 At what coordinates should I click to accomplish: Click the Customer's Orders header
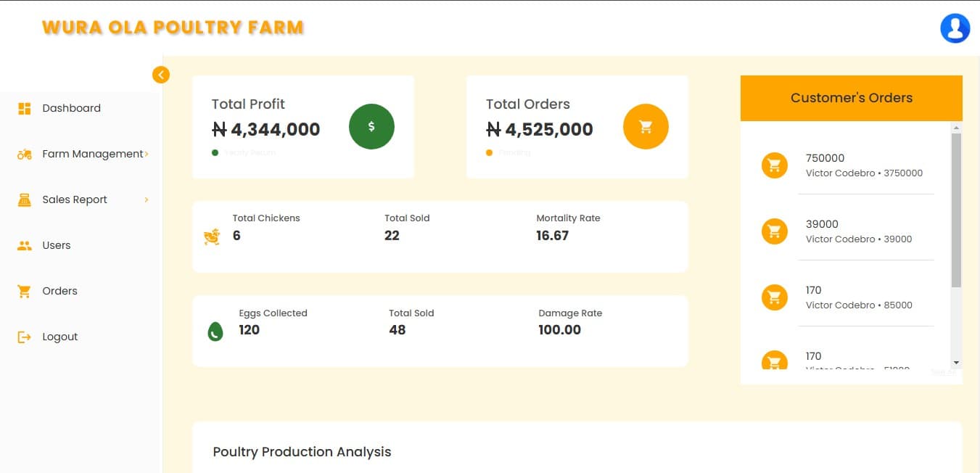pos(852,98)
